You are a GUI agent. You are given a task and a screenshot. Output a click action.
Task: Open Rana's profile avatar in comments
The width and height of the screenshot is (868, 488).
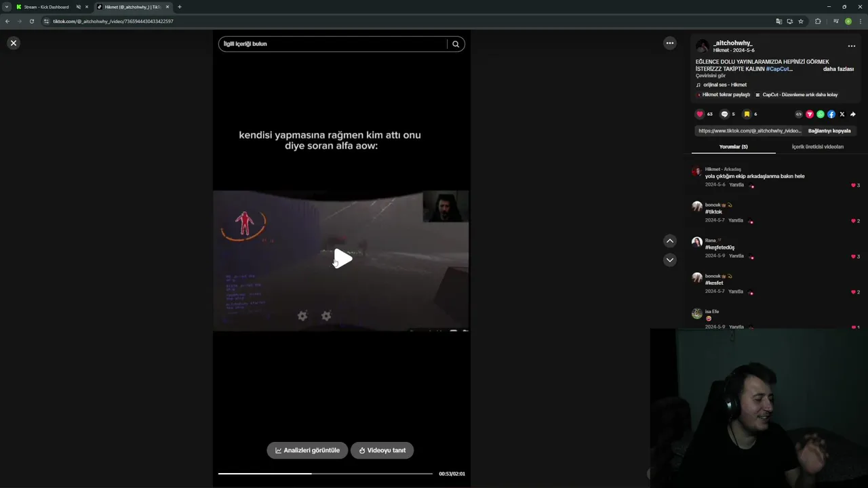[x=697, y=242]
